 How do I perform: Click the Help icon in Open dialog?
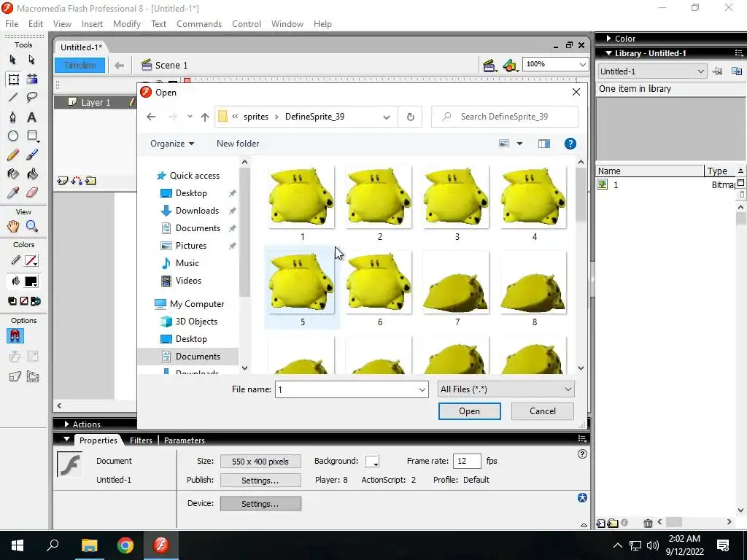point(570,144)
